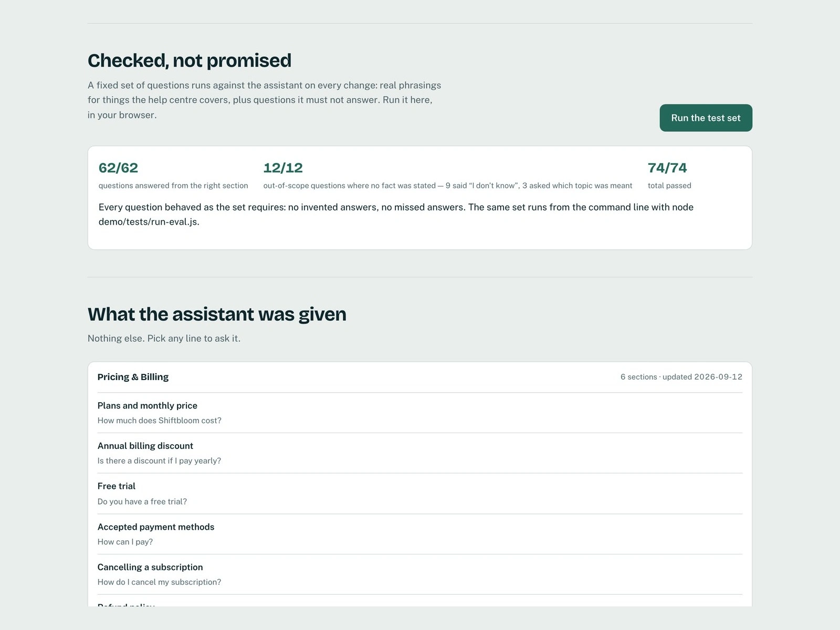Ask 'Is there a discount if I pay yearly?'
Image resolution: width=840 pixels, height=630 pixels.
(159, 461)
